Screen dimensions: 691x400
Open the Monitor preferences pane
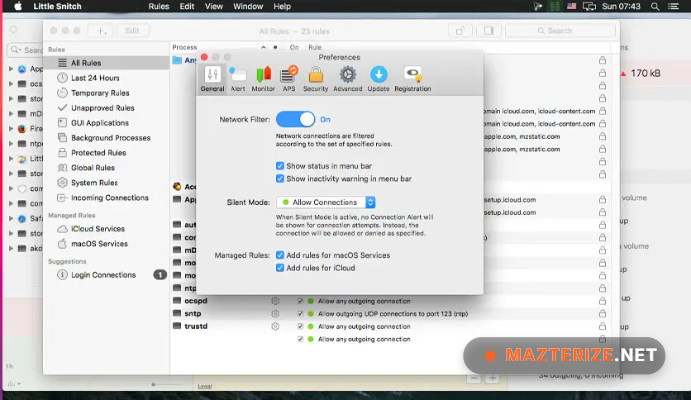coord(263,79)
